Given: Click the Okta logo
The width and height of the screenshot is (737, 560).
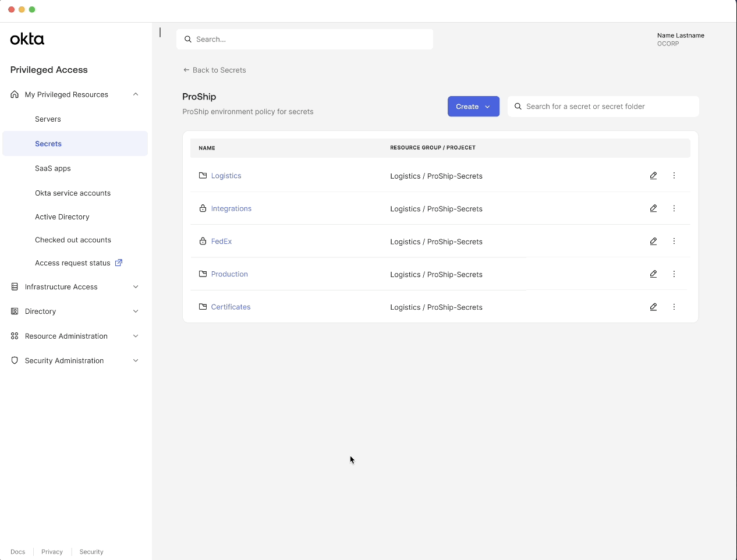Looking at the screenshot, I should point(27,39).
